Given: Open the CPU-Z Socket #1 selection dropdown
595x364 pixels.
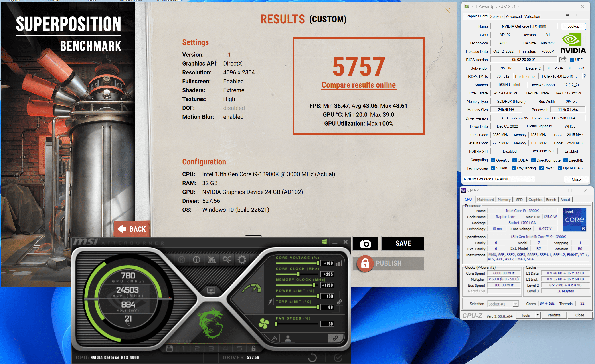Looking at the screenshot, I should click(x=516, y=304).
